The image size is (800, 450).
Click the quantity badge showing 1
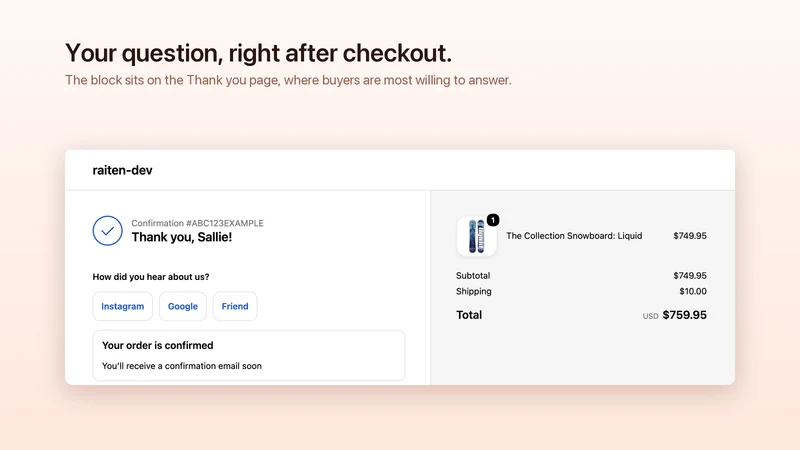493,220
